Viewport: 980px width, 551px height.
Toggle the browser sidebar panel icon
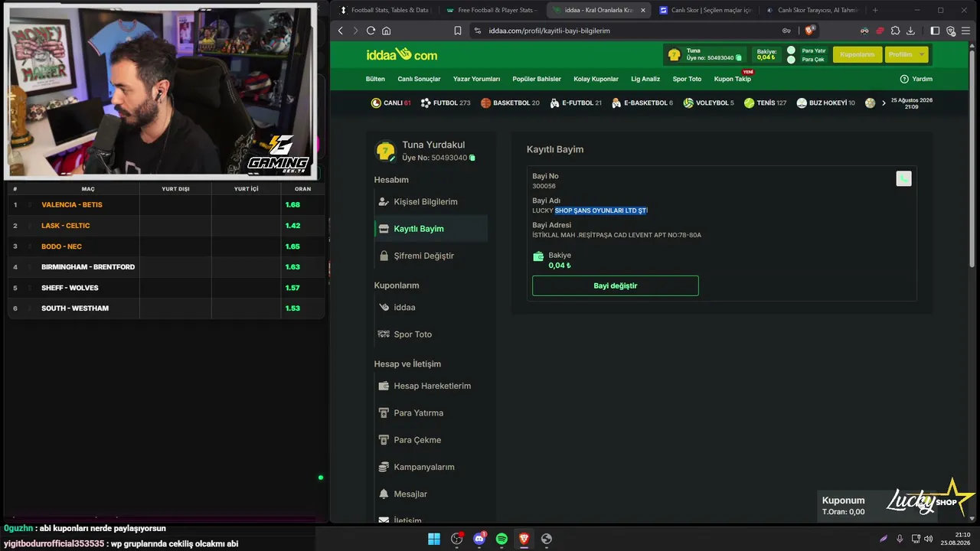click(x=935, y=31)
